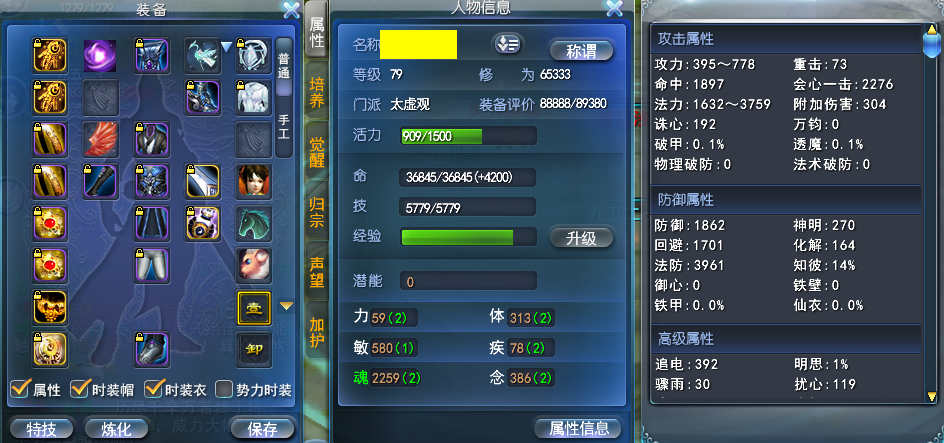Click the 炼化 button

click(117, 429)
